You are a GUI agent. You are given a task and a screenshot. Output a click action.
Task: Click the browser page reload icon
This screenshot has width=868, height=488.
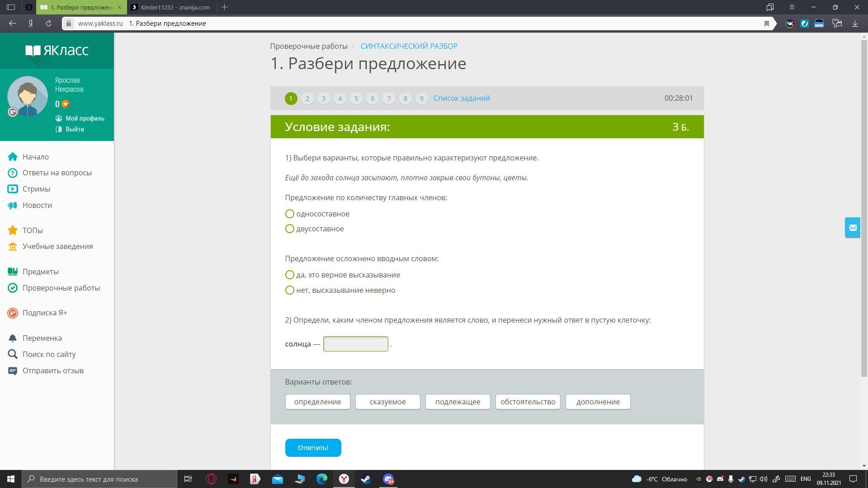48,23
